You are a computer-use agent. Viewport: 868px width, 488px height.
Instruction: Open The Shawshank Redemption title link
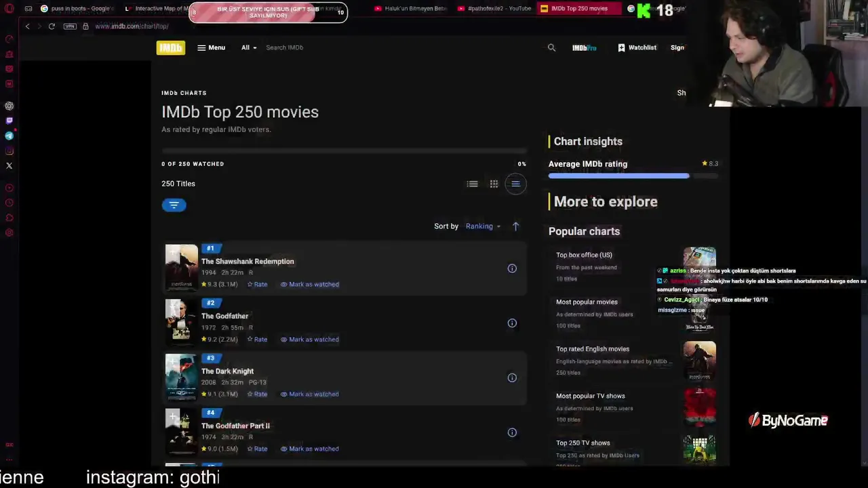coord(248,262)
